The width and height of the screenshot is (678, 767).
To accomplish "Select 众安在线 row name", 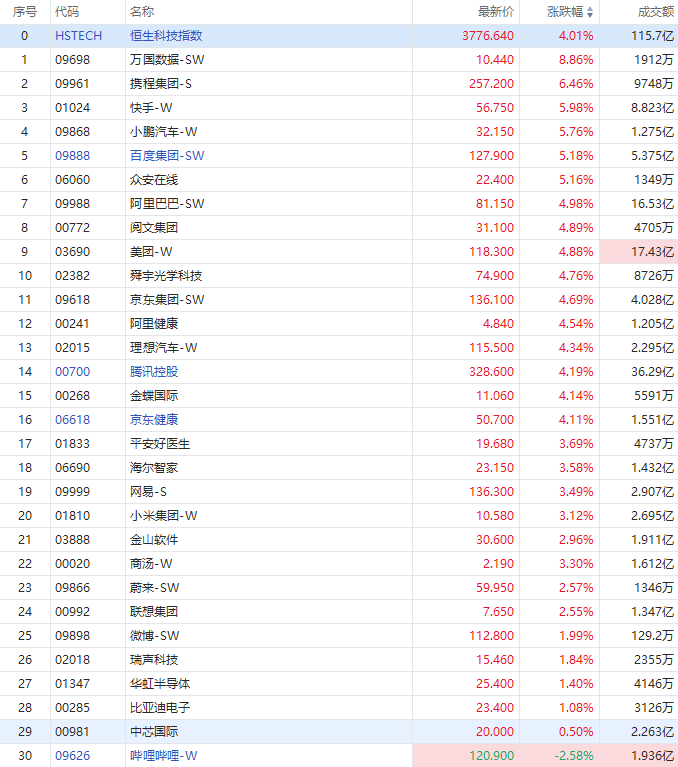I will 154,180.
